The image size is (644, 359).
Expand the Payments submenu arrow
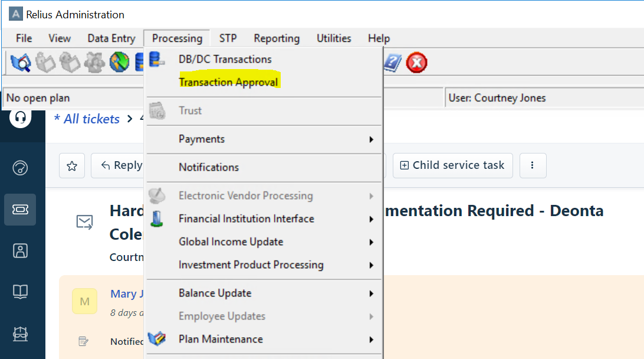pyautogui.click(x=372, y=139)
